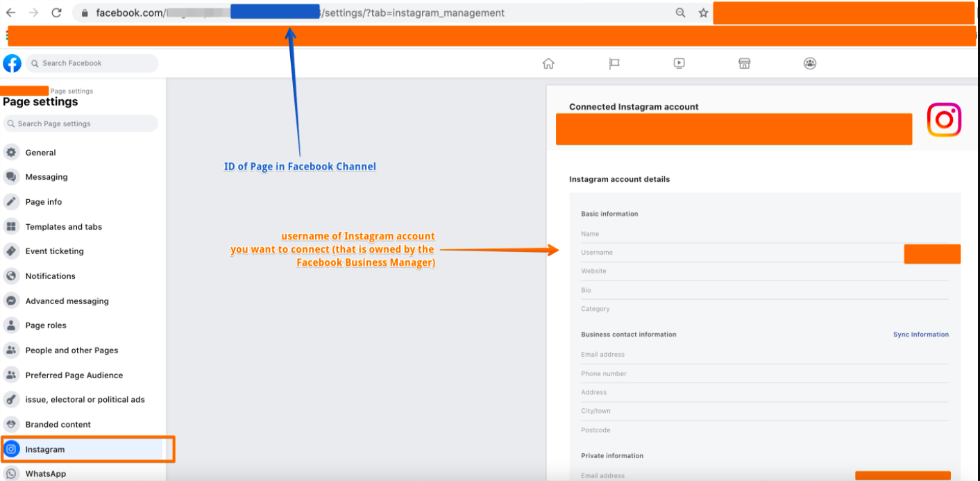
Task: Click the Facebook logo
Action: click(12, 63)
